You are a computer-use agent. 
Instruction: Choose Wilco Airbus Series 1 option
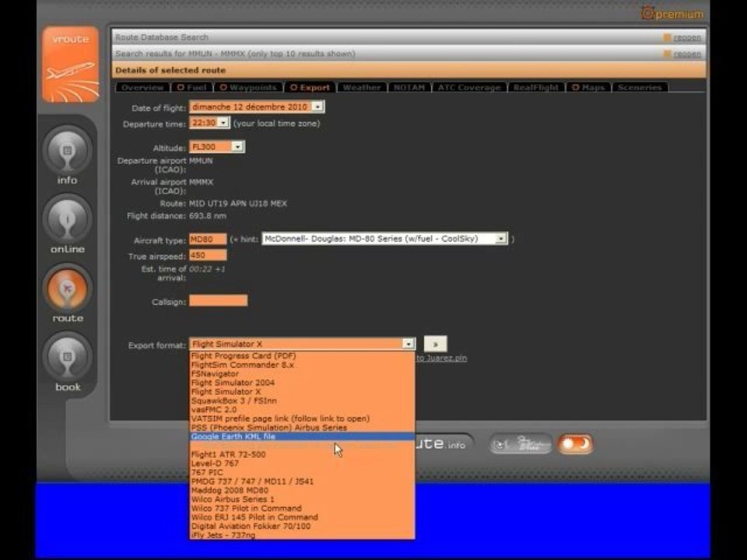click(302, 499)
